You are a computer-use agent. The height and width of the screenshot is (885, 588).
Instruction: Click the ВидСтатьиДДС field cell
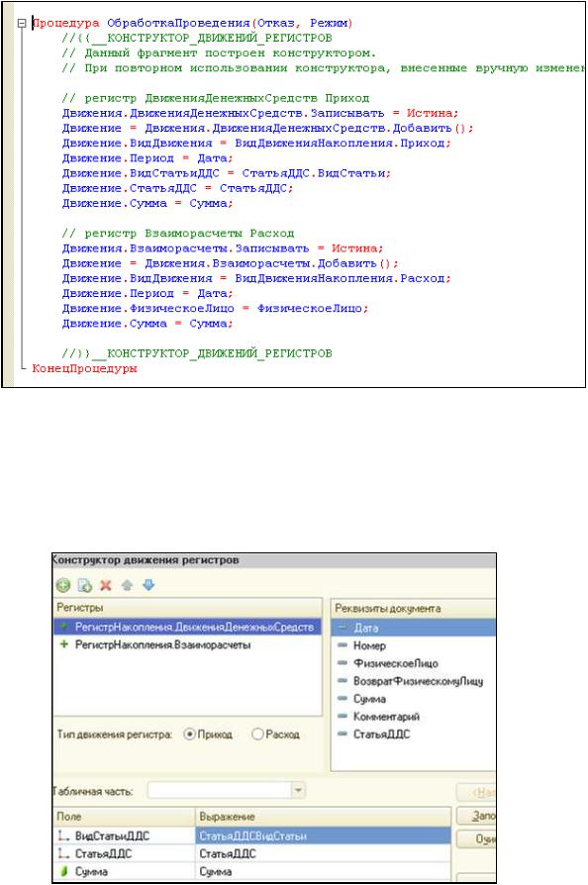(125, 836)
